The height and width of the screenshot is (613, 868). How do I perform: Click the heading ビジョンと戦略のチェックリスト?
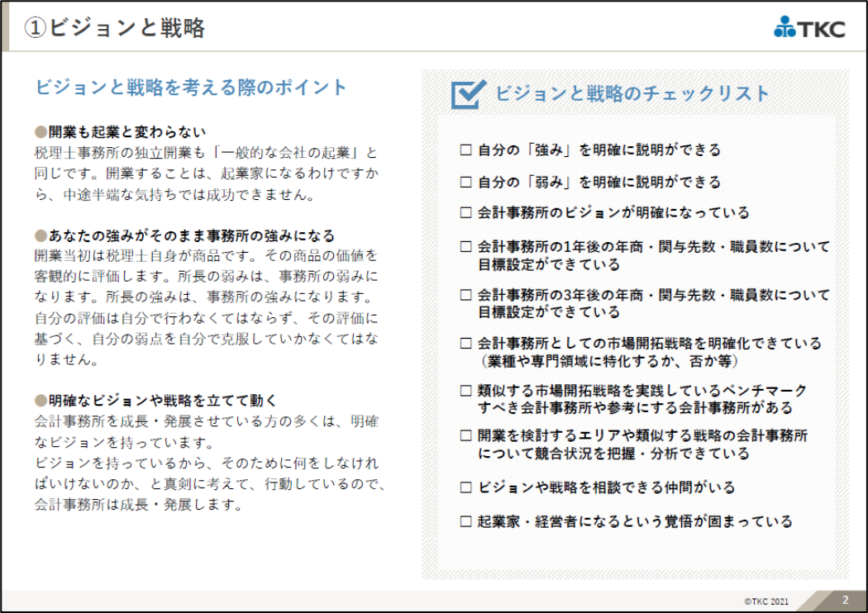[x=632, y=93]
